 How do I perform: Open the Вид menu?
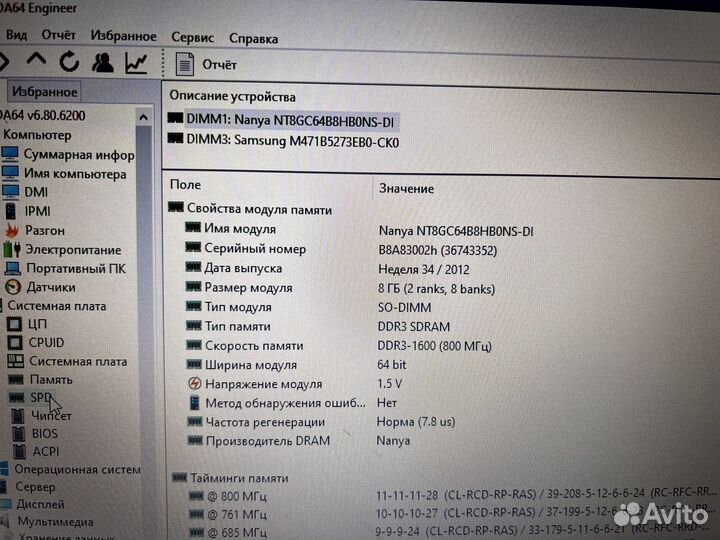(x=16, y=34)
